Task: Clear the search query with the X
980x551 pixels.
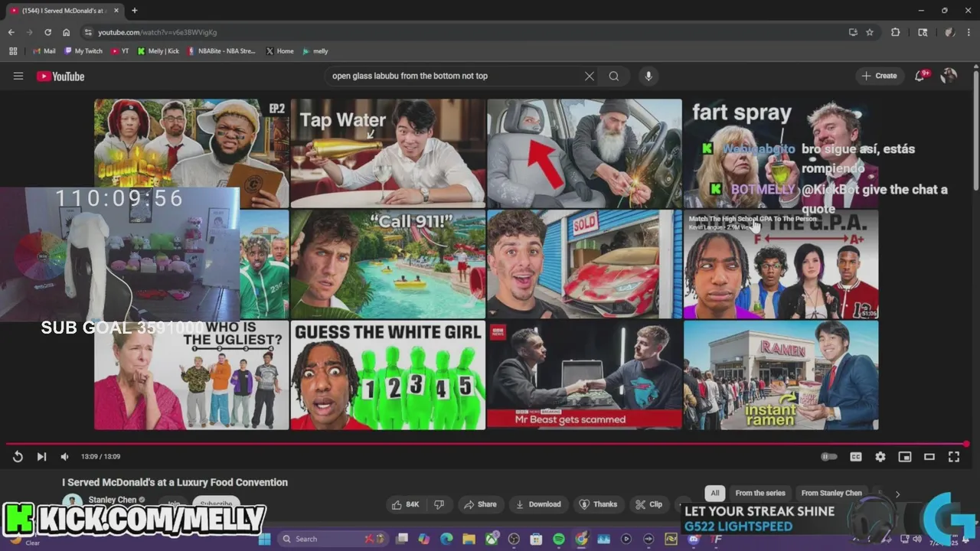Action: click(x=589, y=76)
